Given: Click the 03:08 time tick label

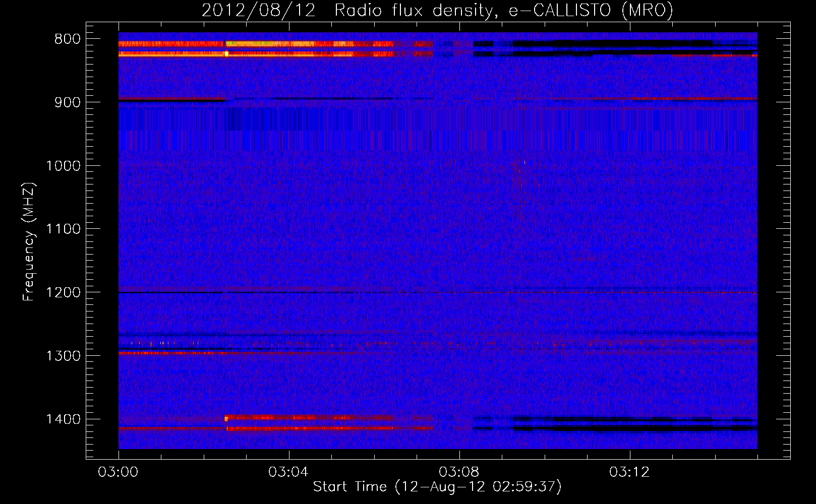Looking at the screenshot, I should (x=459, y=472).
